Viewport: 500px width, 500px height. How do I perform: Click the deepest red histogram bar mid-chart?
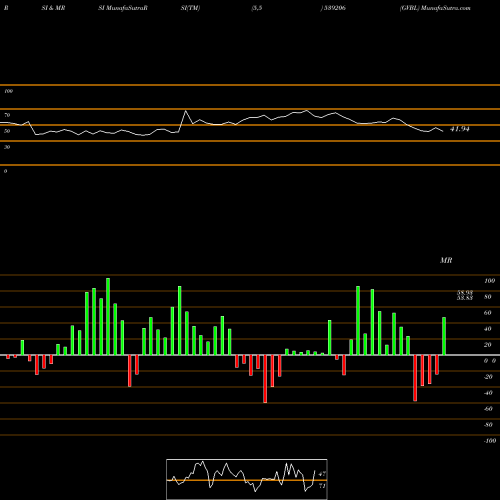pyautogui.click(x=265, y=379)
